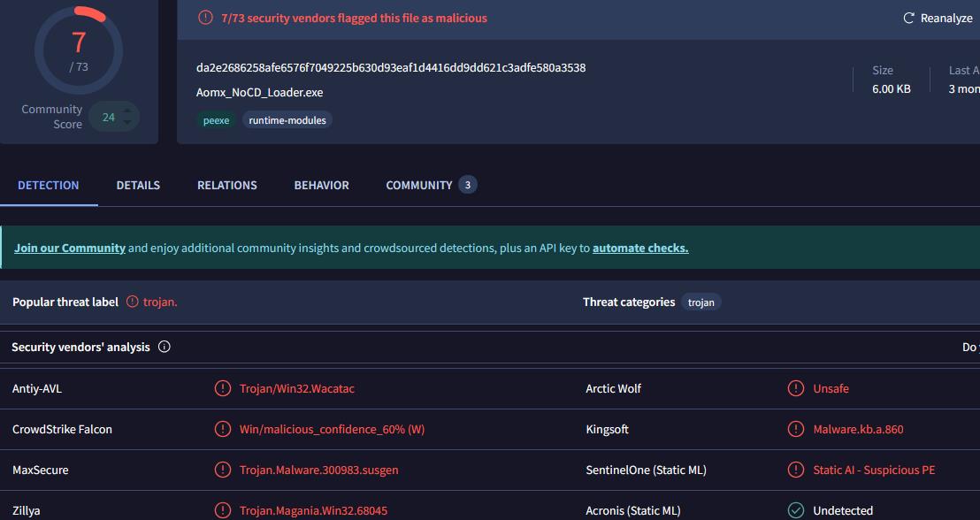The height and width of the screenshot is (520, 980).
Task: Click the alert icon next to Unsafe
Action: click(796, 388)
